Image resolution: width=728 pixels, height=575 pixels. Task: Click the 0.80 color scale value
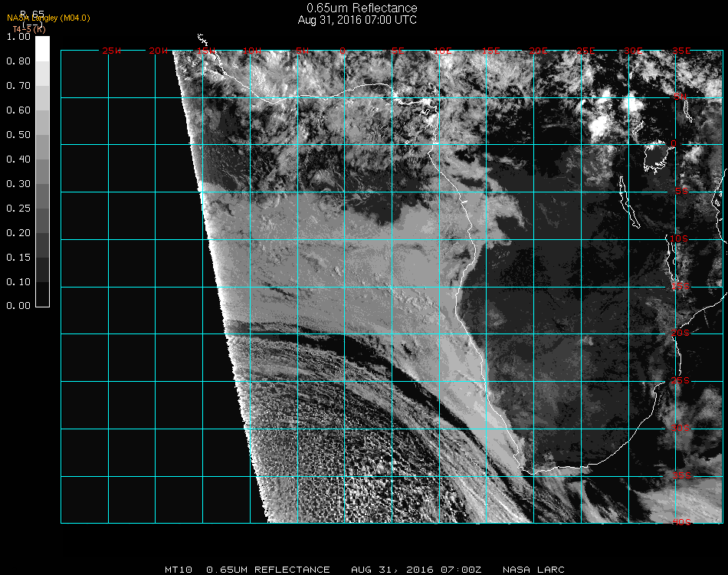click(18, 61)
